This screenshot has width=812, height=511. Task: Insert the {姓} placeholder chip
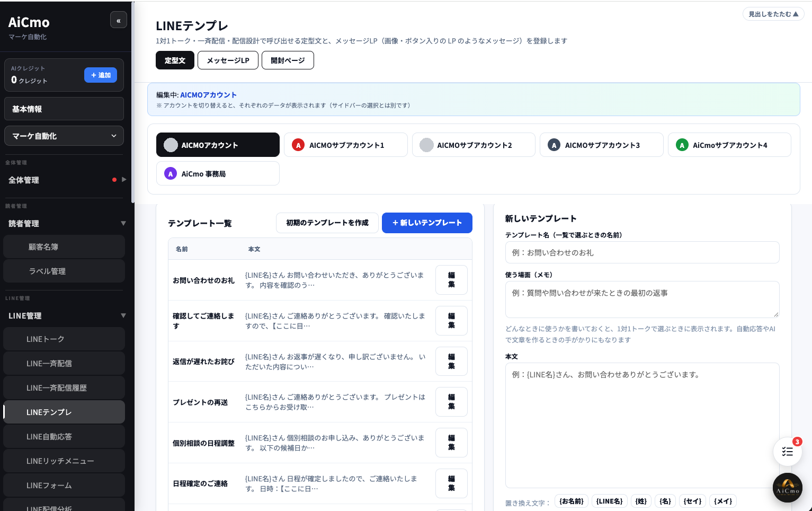pyautogui.click(x=641, y=501)
